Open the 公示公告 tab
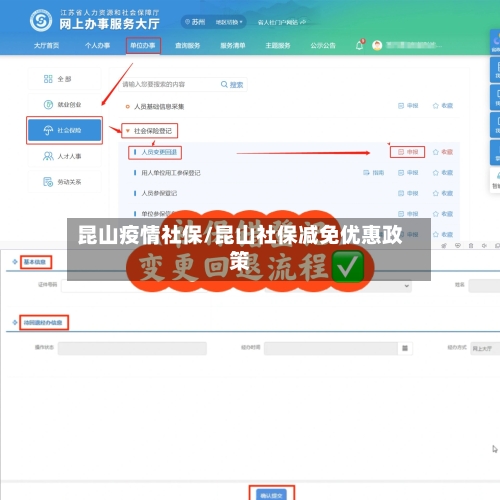 point(323,45)
